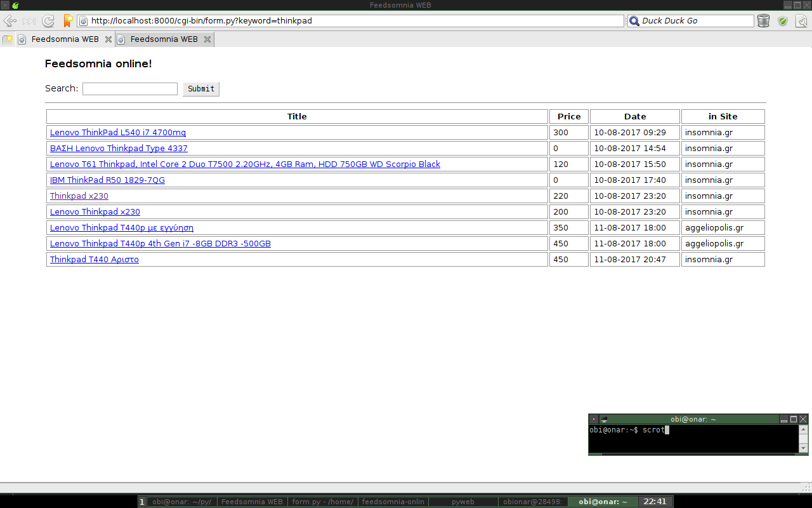Image resolution: width=812 pixels, height=508 pixels.
Task: Go forward using the browser forward arrow
Action: 29,21
